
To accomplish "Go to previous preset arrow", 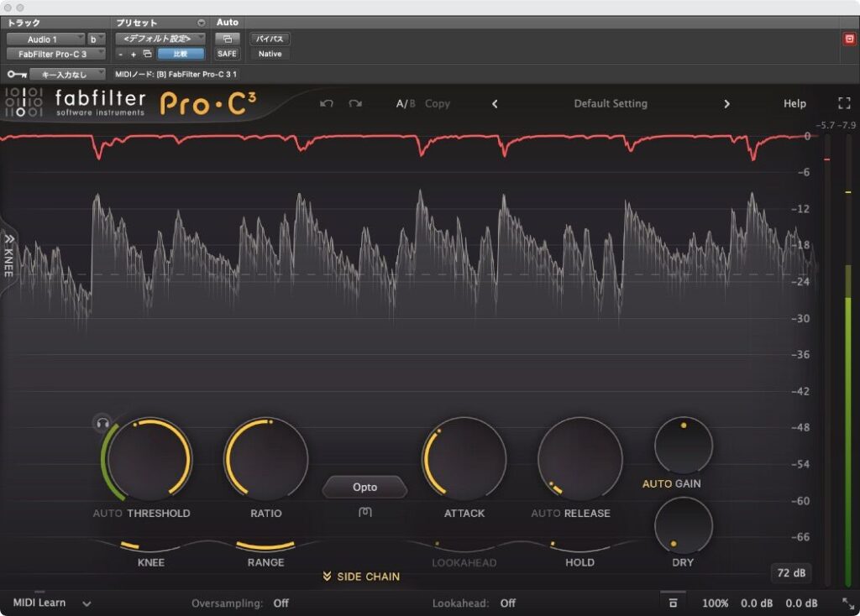I will [495, 103].
